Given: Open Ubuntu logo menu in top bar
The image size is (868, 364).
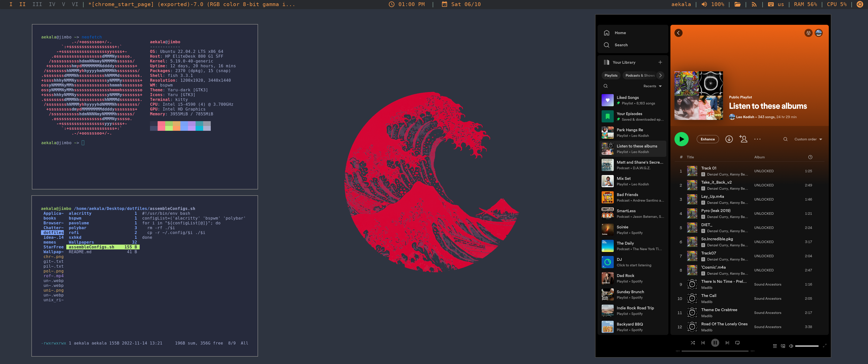Looking at the screenshot, I should click(x=860, y=4).
